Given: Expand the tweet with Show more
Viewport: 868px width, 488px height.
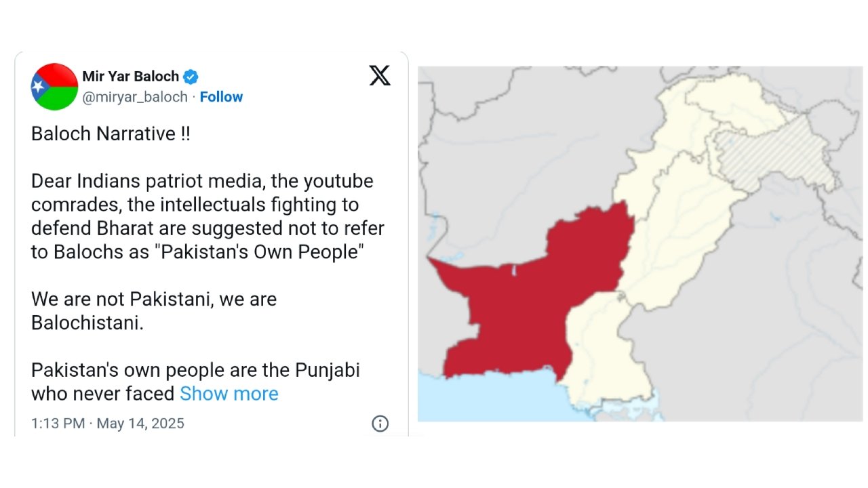Looking at the screenshot, I should (x=229, y=394).
